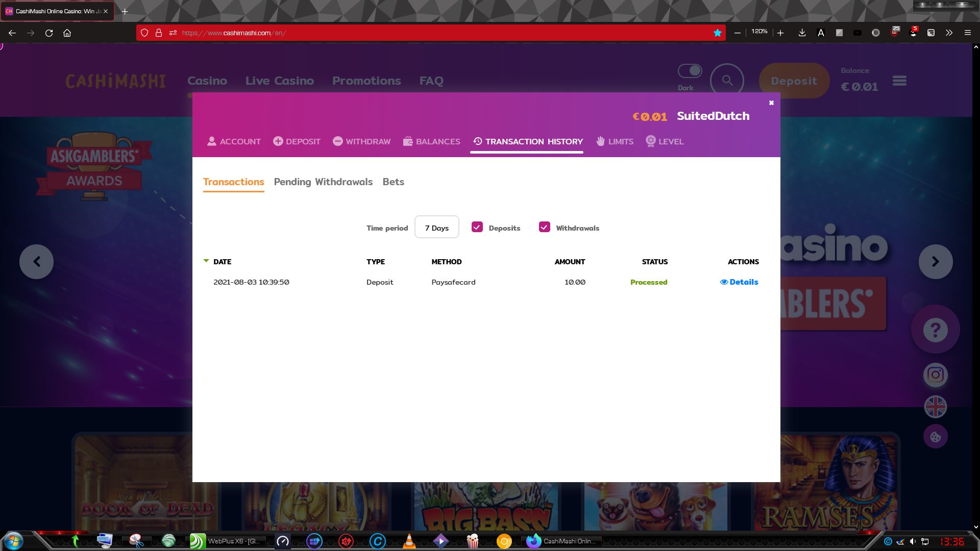
Task: Reload the page
Action: point(49,33)
